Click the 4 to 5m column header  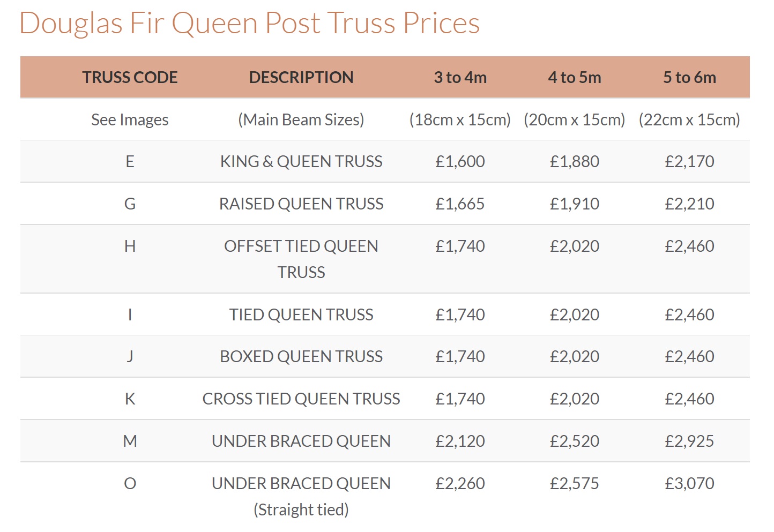point(575,77)
